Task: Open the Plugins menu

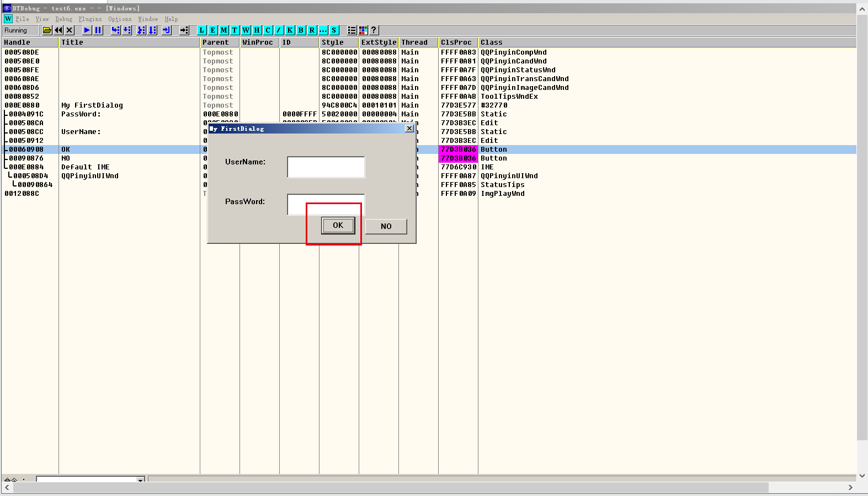Action: point(90,19)
